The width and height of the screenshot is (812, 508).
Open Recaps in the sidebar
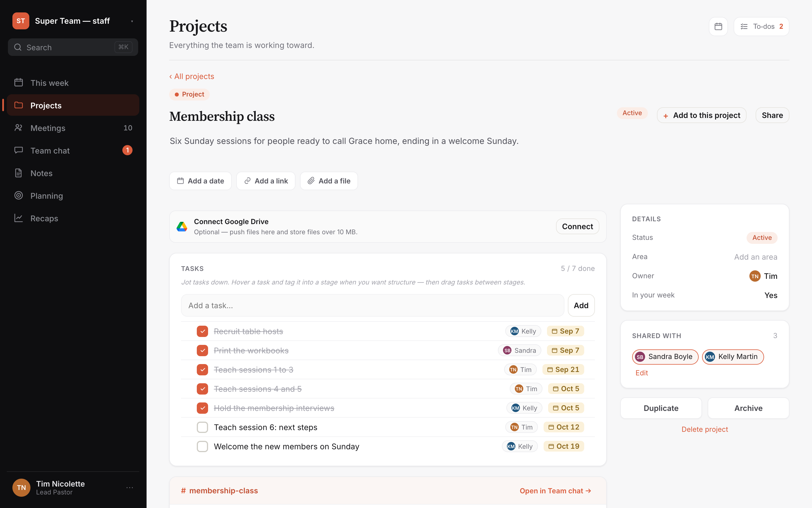(x=73, y=218)
